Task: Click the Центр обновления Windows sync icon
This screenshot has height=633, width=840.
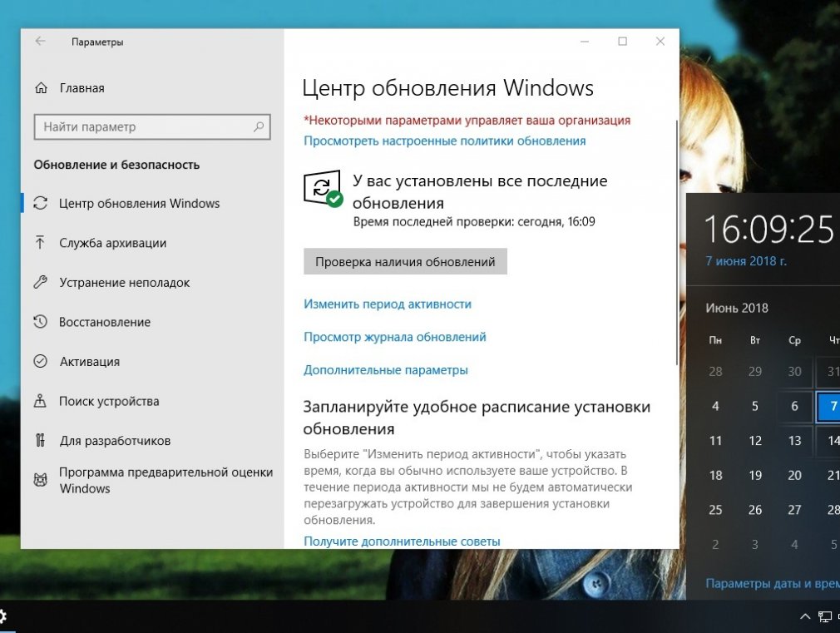Action: (41, 203)
